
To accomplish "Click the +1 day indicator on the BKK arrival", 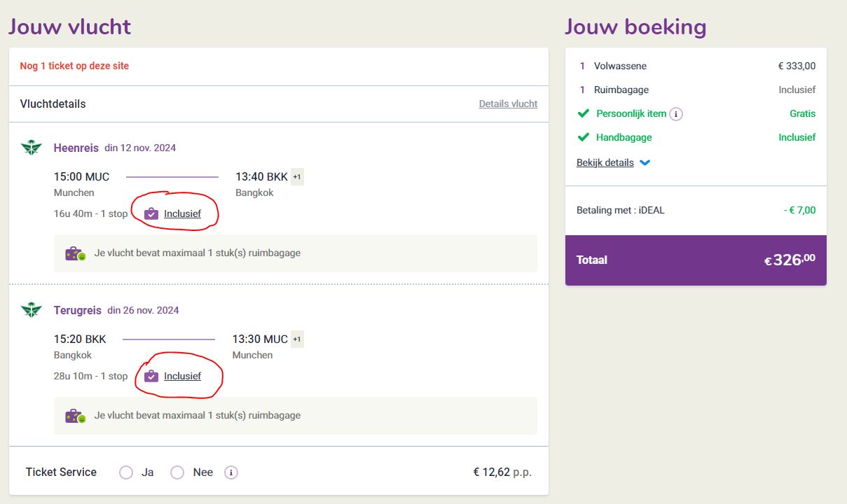I will pyautogui.click(x=297, y=177).
